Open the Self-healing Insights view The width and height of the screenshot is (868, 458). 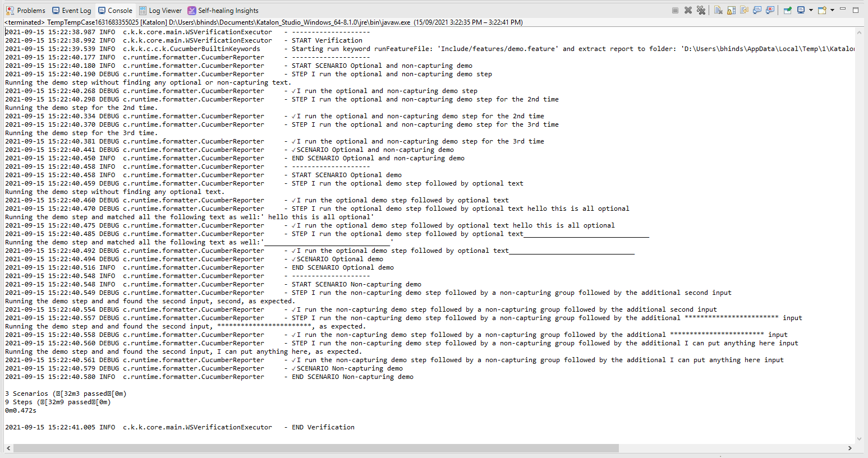pyautogui.click(x=223, y=10)
